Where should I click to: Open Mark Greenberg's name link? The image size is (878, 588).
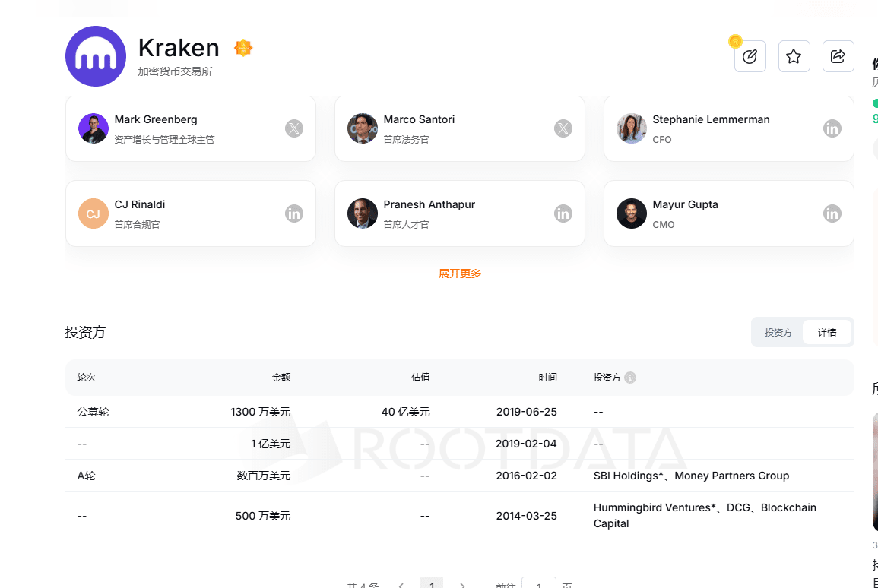(x=156, y=120)
